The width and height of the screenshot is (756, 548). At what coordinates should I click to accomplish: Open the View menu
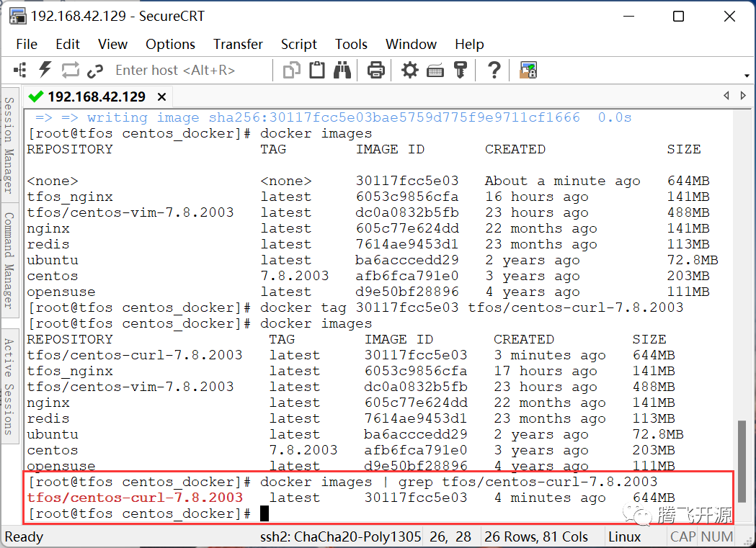(112, 45)
